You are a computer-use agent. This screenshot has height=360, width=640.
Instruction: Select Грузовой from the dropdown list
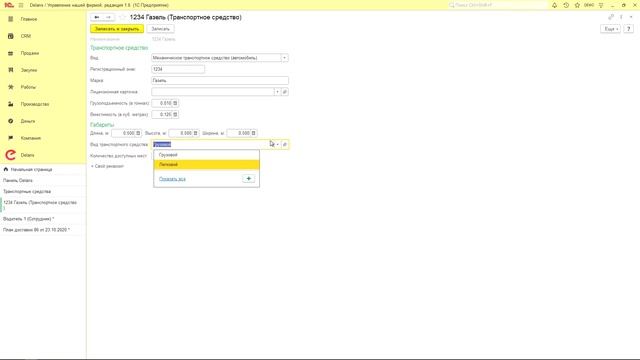[x=207, y=155]
